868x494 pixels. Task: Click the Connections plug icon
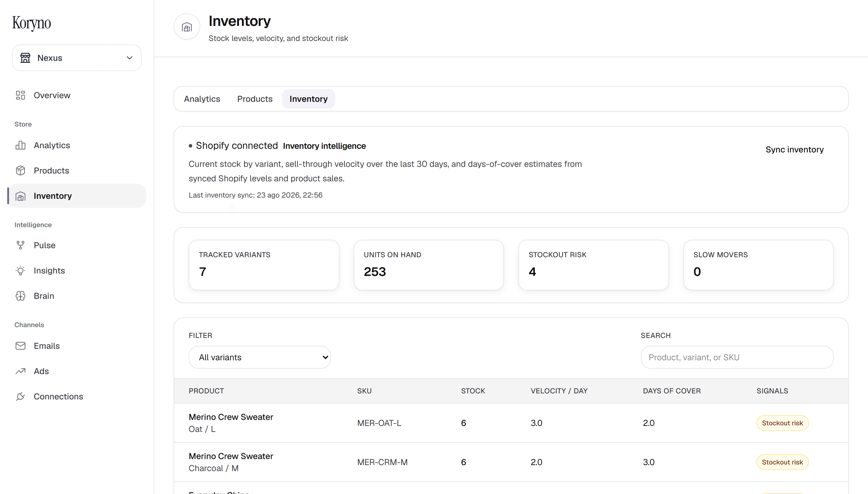tap(20, 397)
